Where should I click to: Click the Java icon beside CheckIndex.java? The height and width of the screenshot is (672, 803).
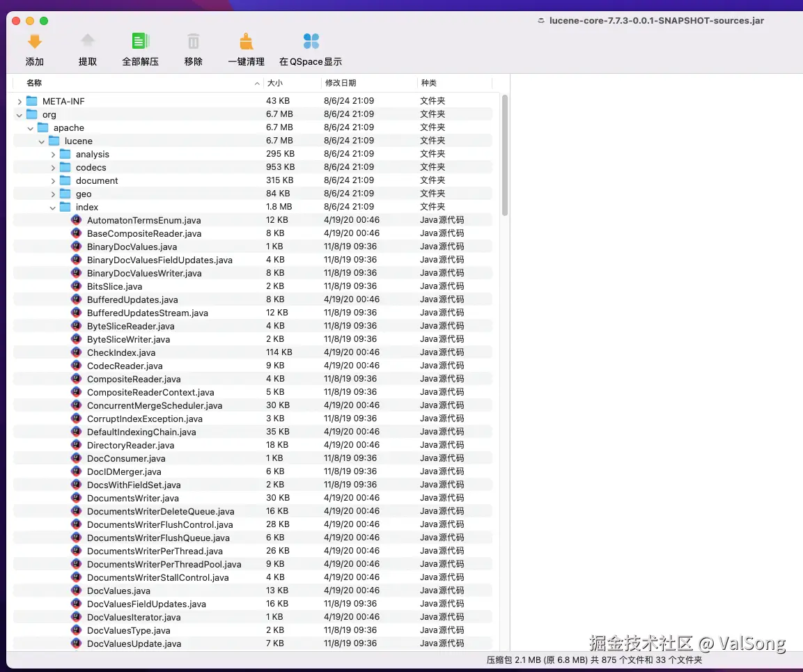click(x=76, y=352)
